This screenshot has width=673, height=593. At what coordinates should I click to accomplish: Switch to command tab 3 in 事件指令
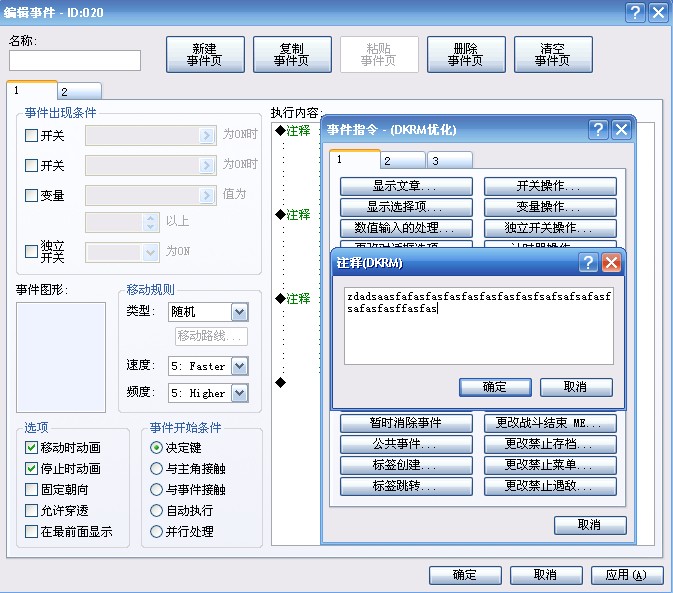[449, 161]
